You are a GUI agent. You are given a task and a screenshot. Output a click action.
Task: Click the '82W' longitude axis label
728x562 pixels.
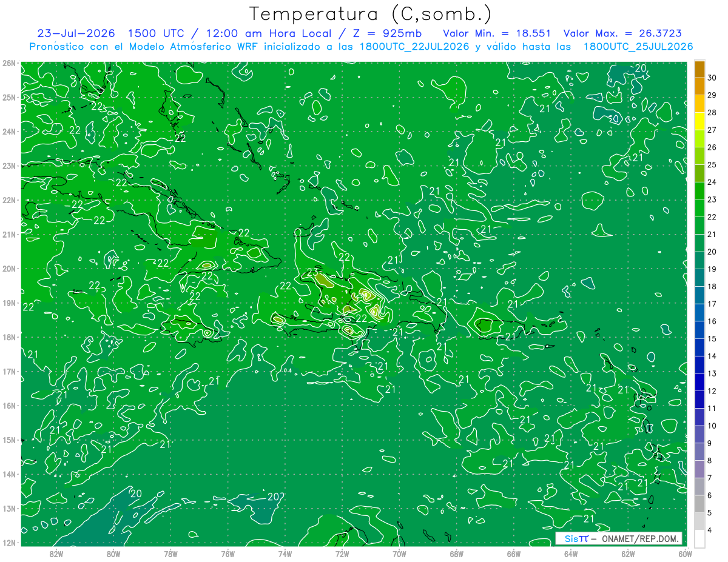pos(56,553)
